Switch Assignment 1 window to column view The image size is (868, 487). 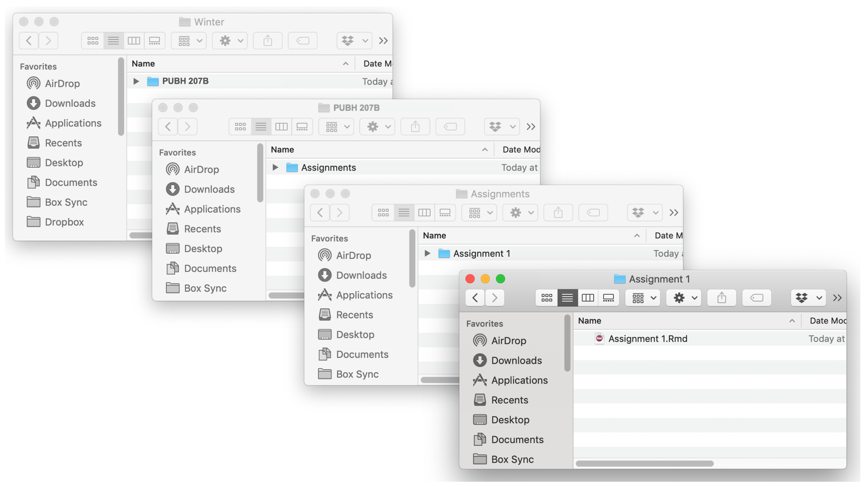click(588, 298)
